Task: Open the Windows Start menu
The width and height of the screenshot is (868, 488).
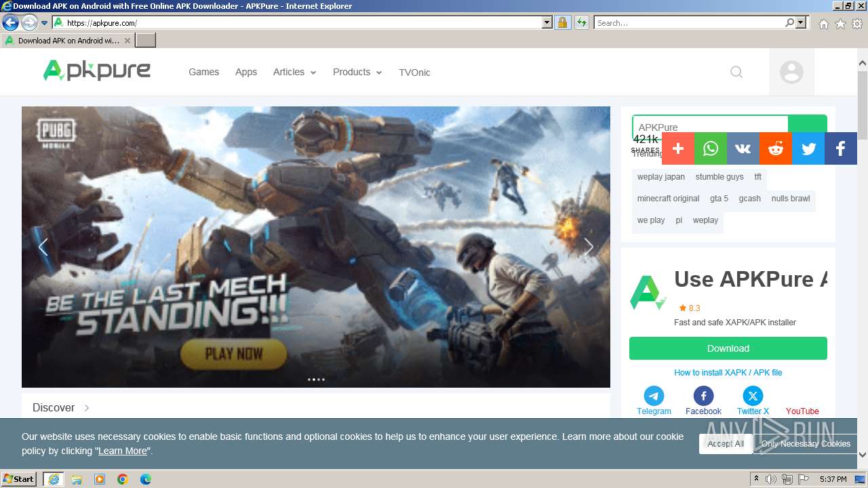Action: coord(19,479)
